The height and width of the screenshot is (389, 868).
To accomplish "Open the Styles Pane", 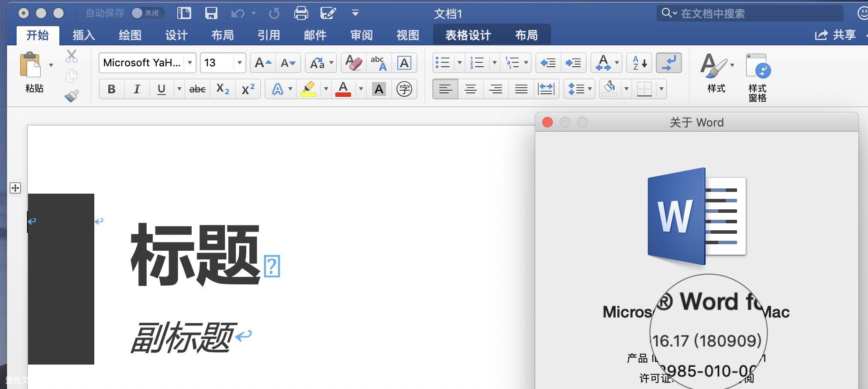I will (758, 78).
